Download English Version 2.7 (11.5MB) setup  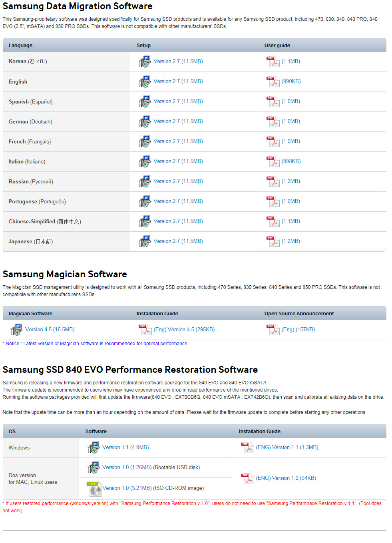coord(178,81)
